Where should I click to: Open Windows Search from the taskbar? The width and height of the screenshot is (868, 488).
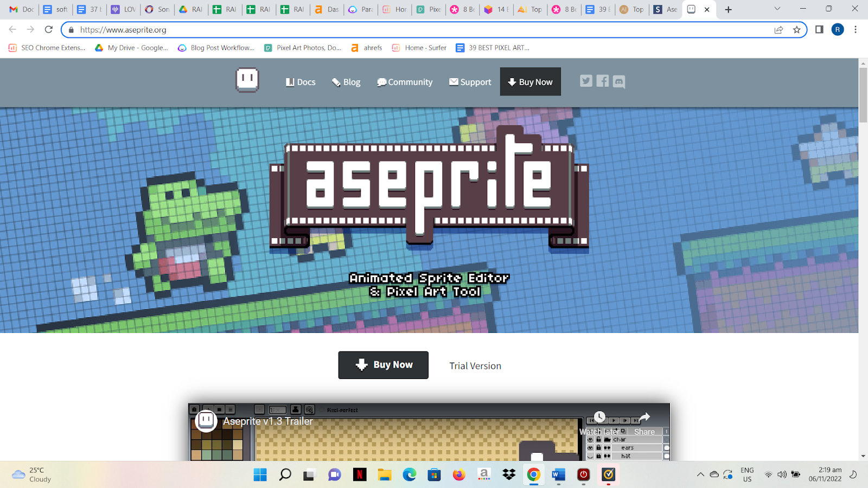(x=285, y=475)
